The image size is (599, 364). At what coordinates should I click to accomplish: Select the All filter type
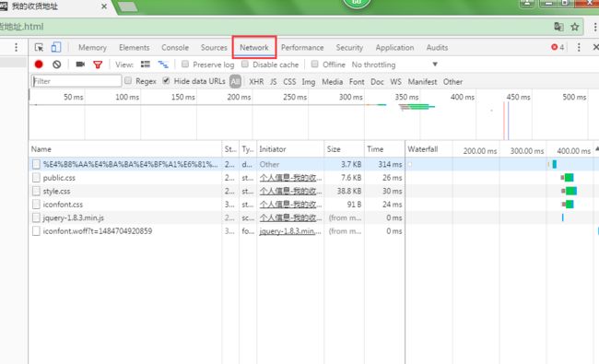coord(235,81)
